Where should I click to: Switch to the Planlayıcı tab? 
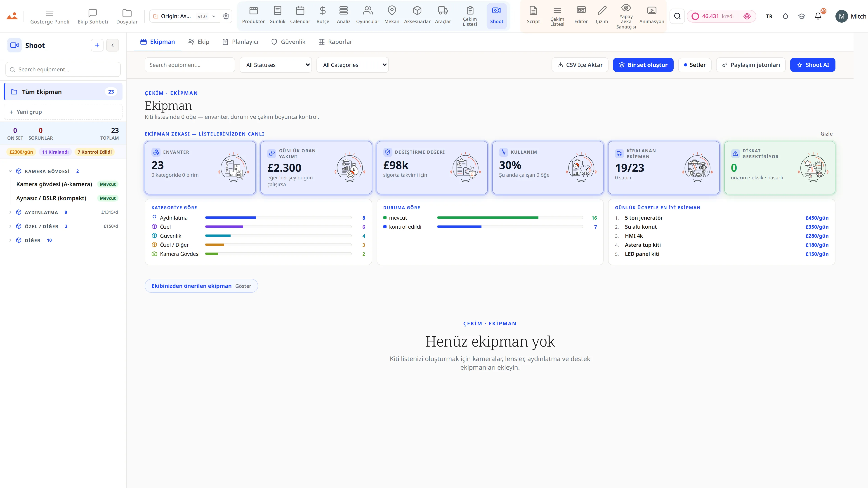coord(240,42)
